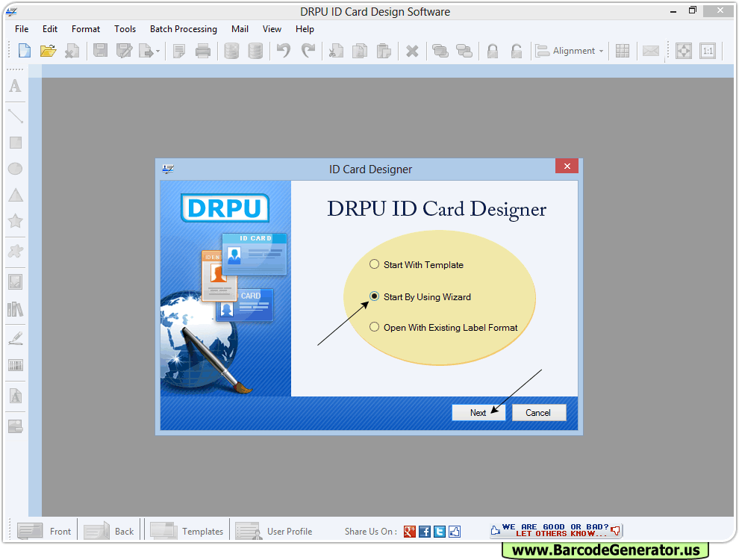The height and width of the screenshot is (560, 739).
Task: Select the Text tool in left sidebar
Action: pos(16,87)
